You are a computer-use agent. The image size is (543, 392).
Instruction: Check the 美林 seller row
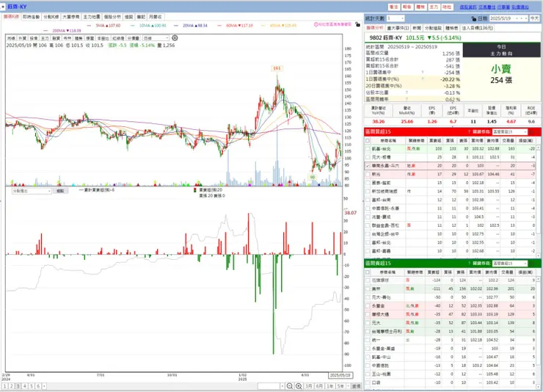(368, 288)
